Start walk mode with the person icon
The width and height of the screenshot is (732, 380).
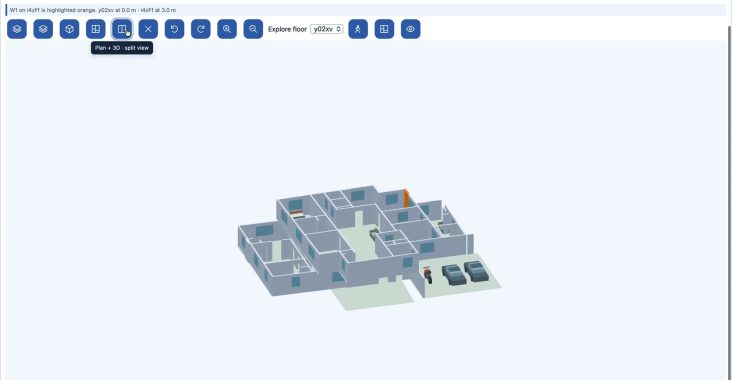coord(358,29)
